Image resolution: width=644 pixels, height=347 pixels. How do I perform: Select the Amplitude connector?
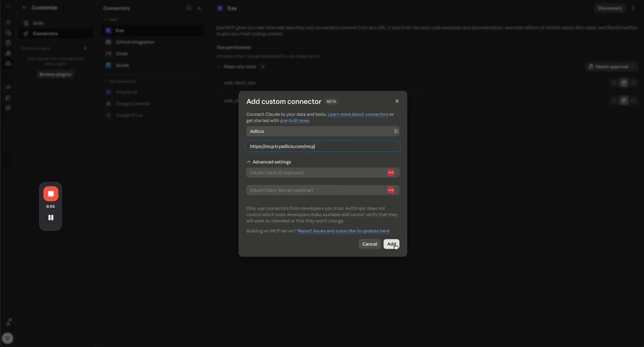[152, 92]
